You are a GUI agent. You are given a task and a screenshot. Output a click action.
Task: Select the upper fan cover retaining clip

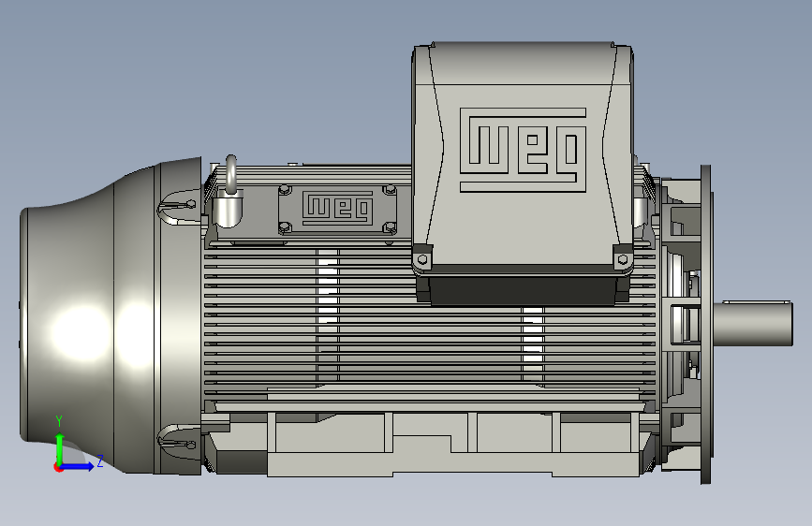pos(177,208)
